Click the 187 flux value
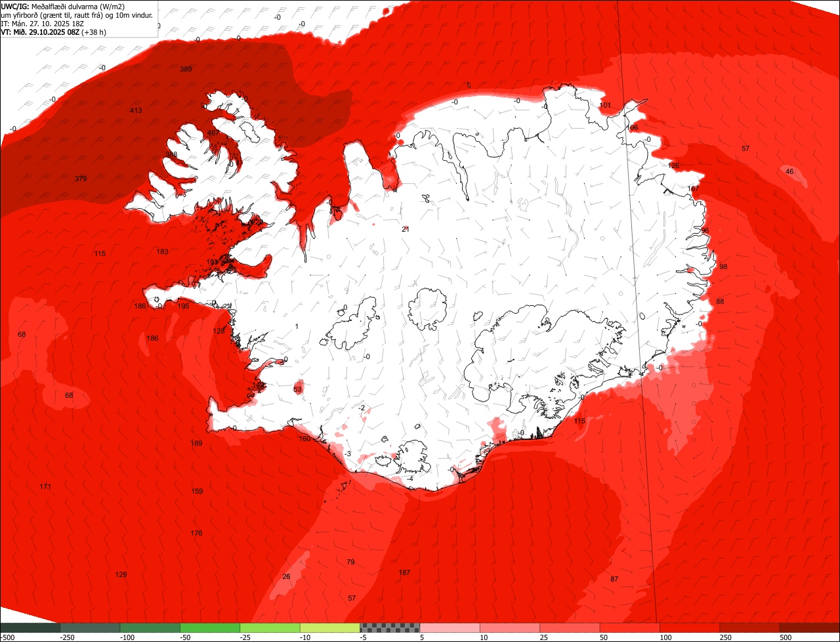The width and height of the screenshot is (840, 642). [x=404, y=572]
